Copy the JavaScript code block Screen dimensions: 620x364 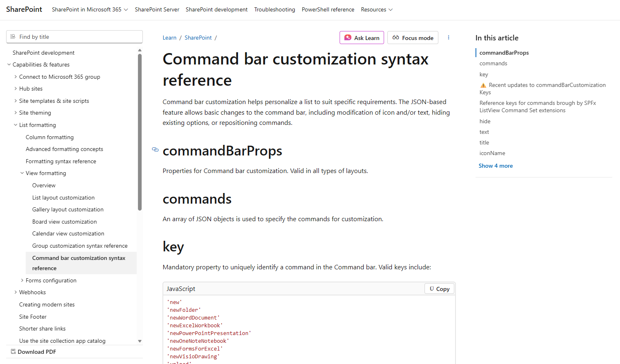tap(439, 289)
